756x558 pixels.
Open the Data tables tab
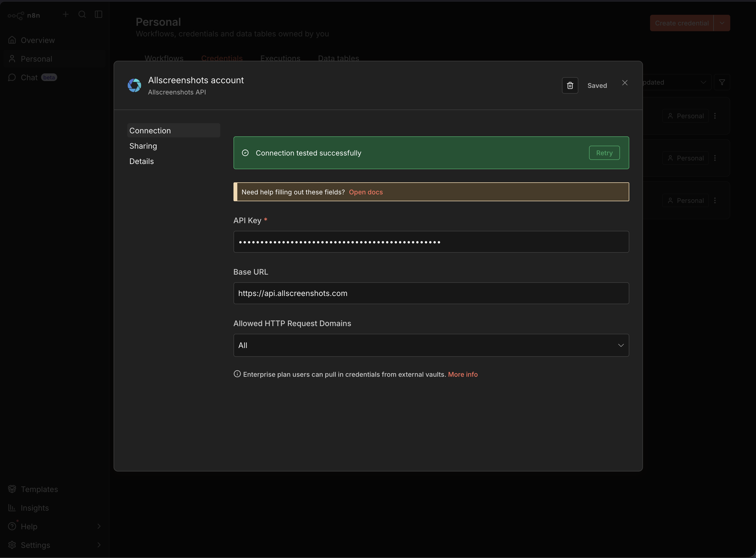[x=338, y=58]
